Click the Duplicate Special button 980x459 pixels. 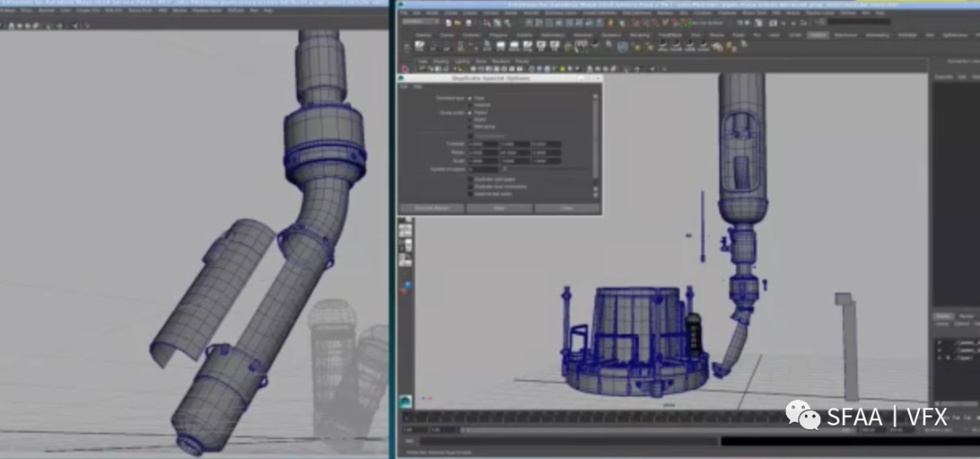(432, 208)
